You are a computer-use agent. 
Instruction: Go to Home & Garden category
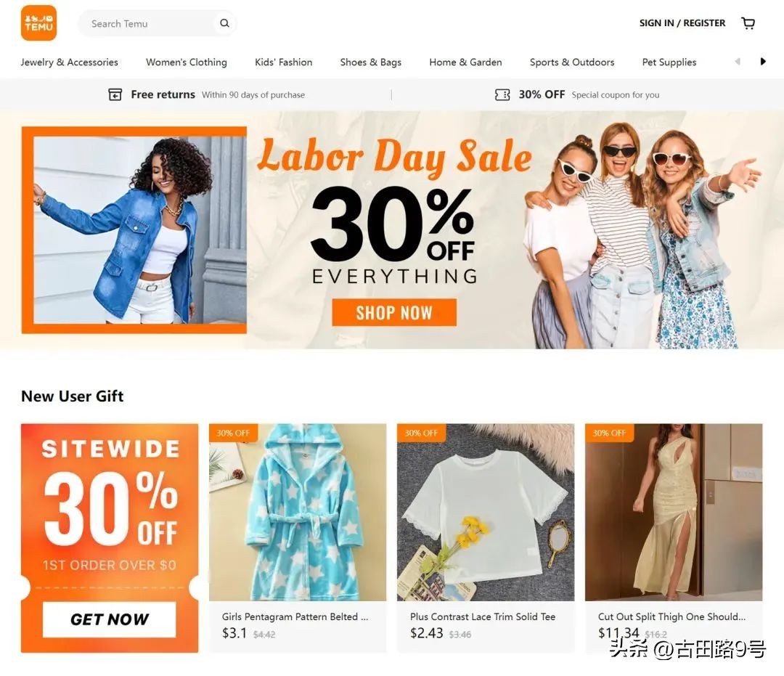[465, 62]
